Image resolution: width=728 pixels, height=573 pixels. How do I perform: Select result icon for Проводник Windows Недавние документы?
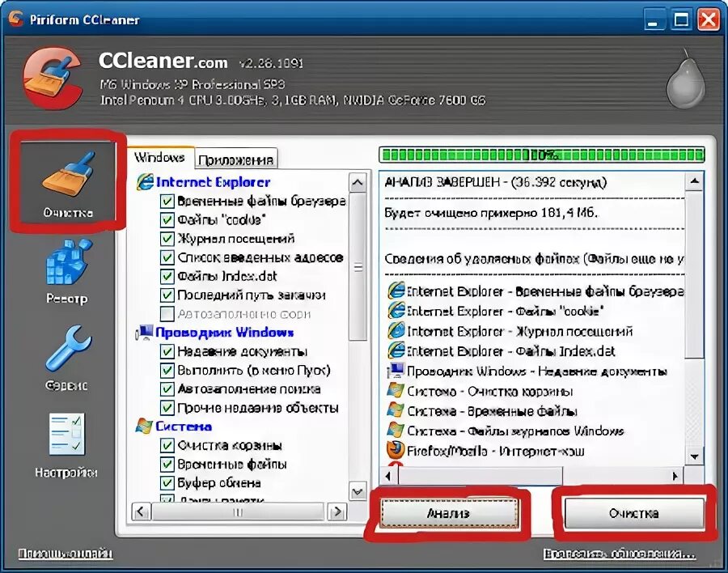click(x=396, y=371)
